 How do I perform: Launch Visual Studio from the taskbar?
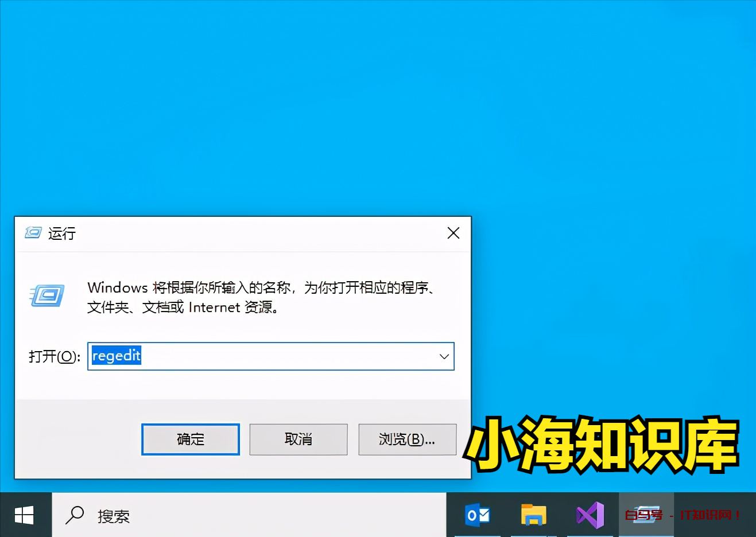point(590,515)
